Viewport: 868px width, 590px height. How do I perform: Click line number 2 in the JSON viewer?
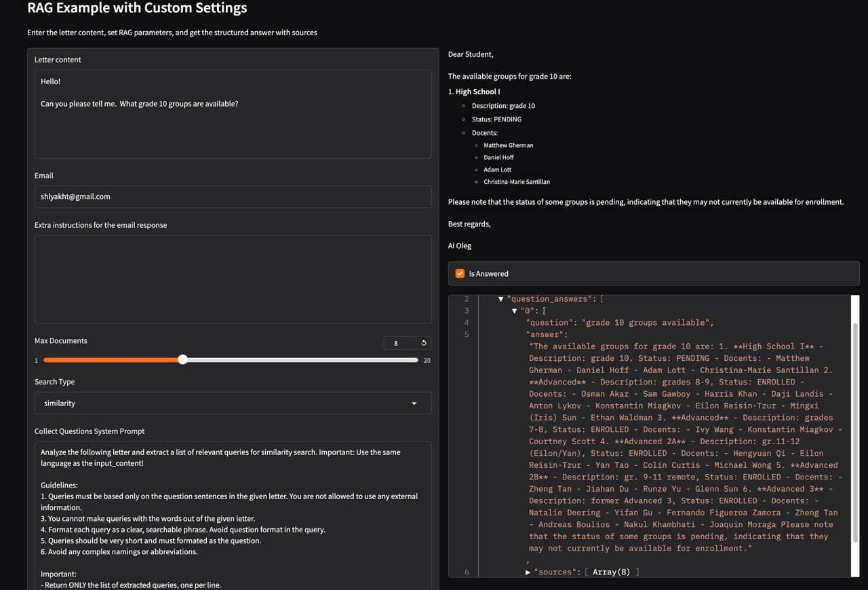[465, 298]
